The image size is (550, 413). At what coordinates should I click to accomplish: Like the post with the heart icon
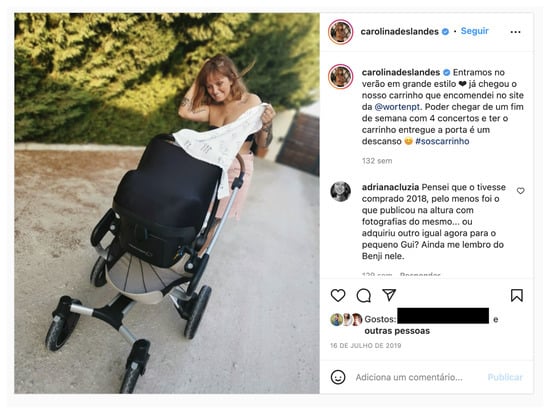(338, 295)
